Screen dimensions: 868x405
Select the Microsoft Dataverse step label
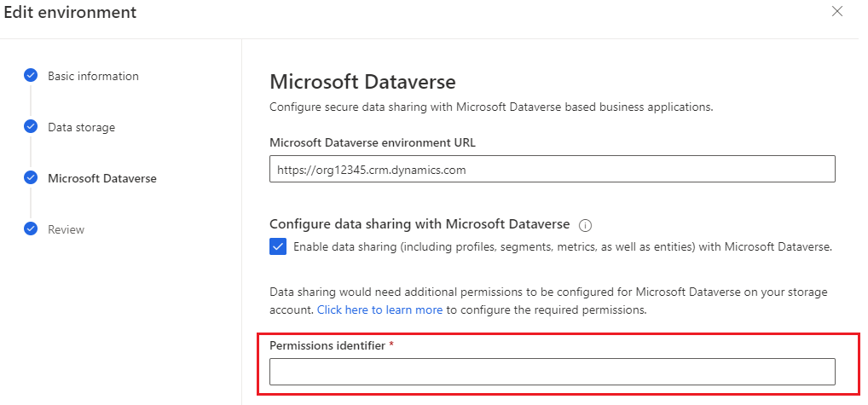101,178
